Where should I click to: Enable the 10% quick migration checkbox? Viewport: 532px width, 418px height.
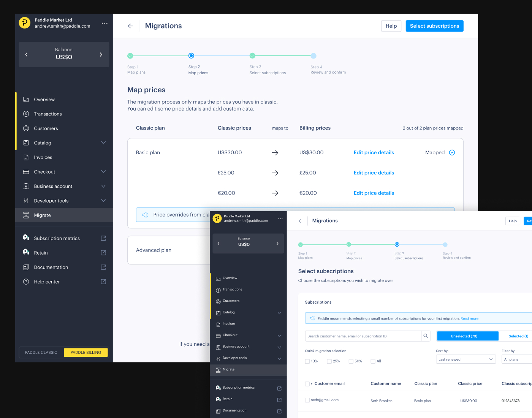click(x=307, y=361)
